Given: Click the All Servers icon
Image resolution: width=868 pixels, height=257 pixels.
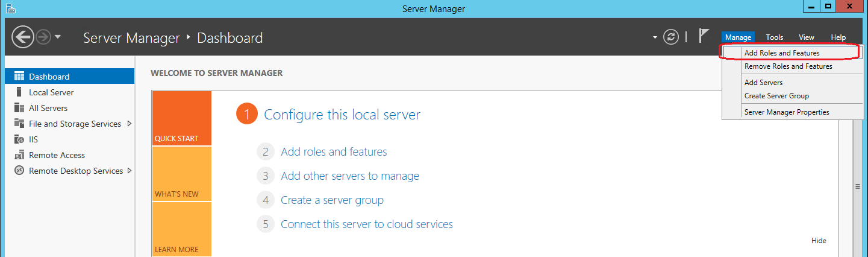Looking at the screenshot, I should point(19,108).
